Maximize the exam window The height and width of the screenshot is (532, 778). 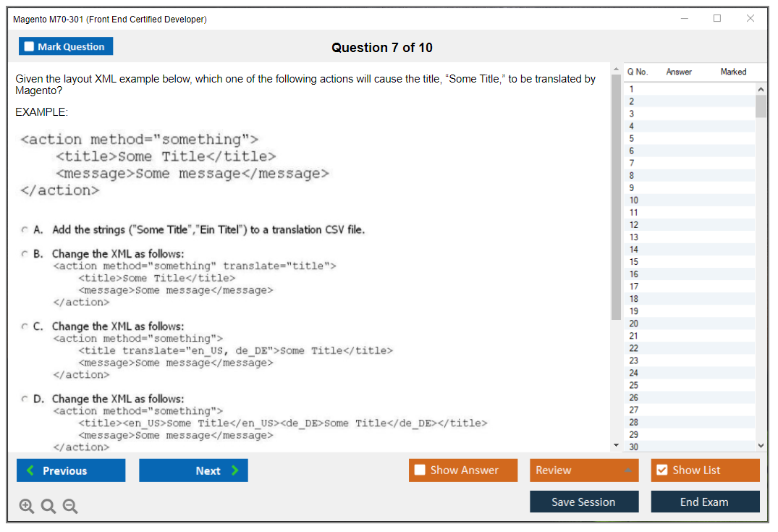(x=717, y=19)
